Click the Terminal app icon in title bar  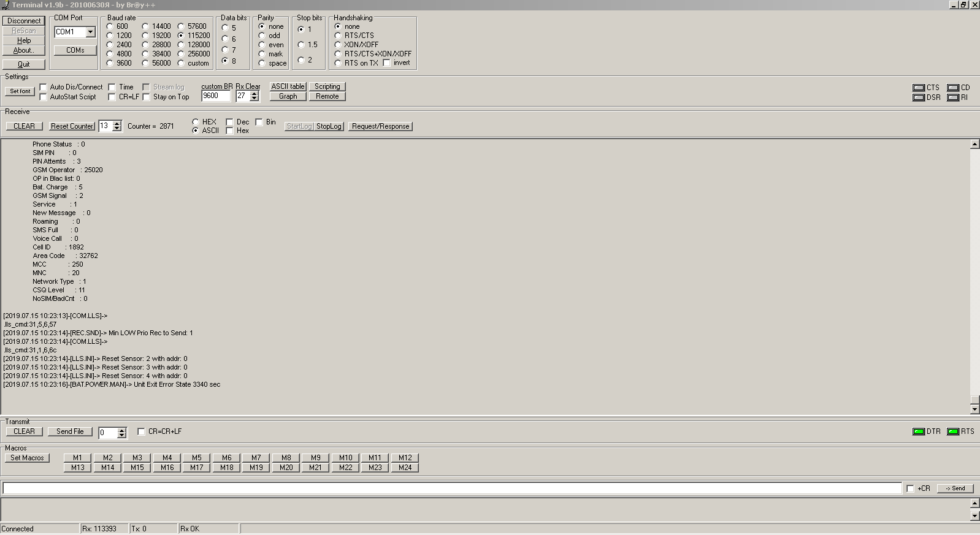click(5, 4)
